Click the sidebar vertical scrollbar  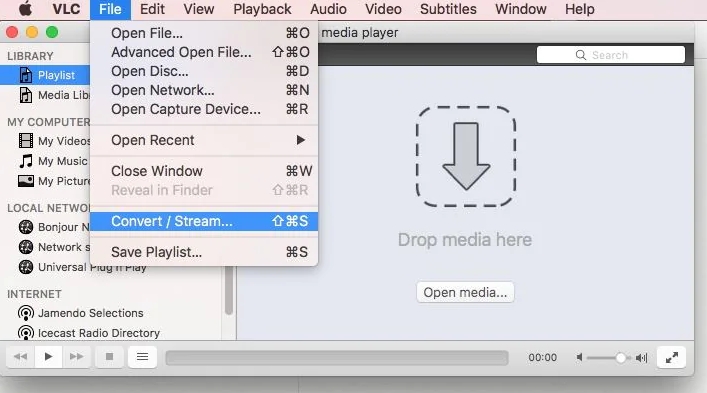coord(229,290)
